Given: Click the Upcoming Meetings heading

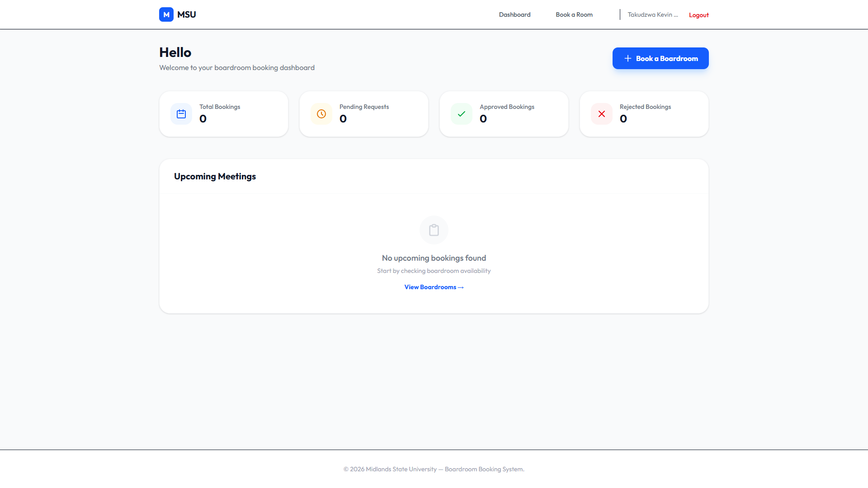Looking at the screenshot, I should coord(215,176).
